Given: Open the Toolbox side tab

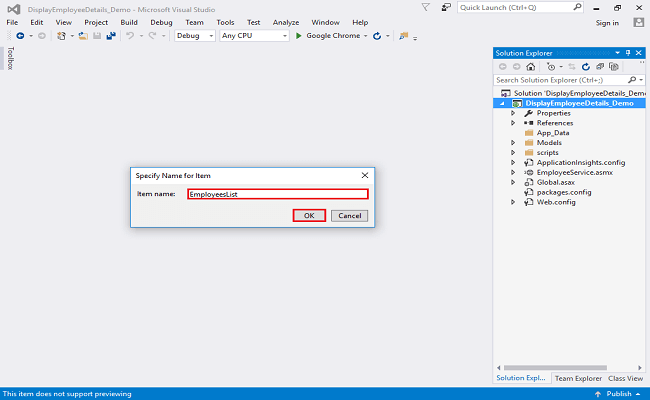Looking at the screenshot, I should [10, 58].
